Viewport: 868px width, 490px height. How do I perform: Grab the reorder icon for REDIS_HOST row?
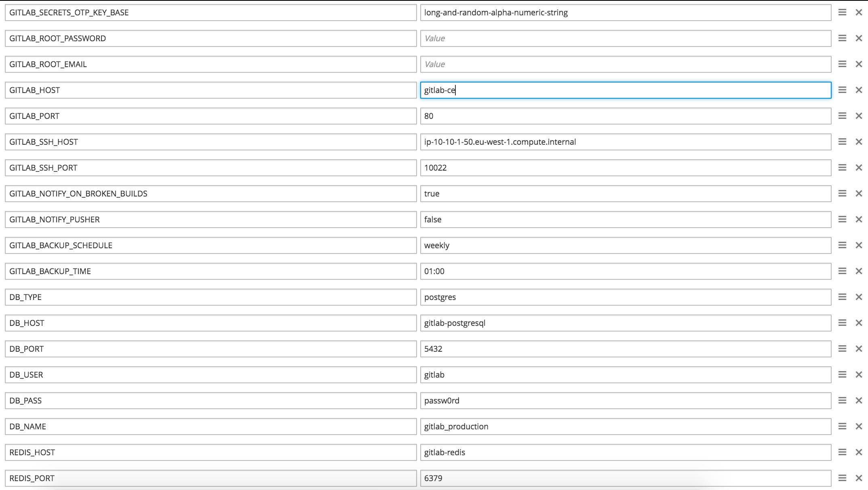(842, 452)
